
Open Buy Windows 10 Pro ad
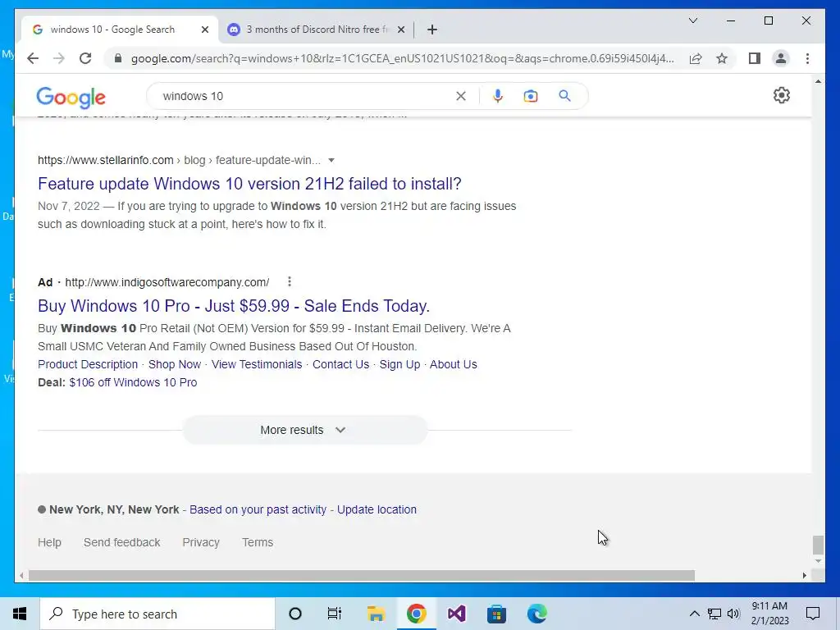click(x=234, y=306)
